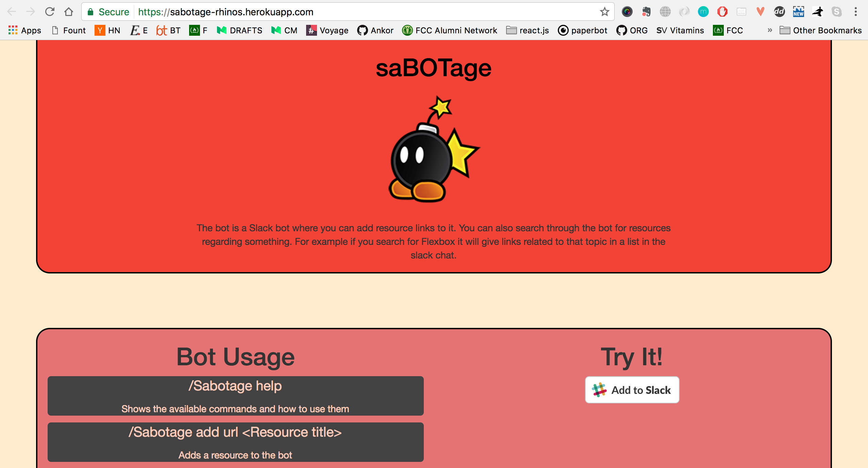The width and height of the screenshot is (868, 468).
Task: Click the grey swirl extension icon
Action: tap(684, 12)
